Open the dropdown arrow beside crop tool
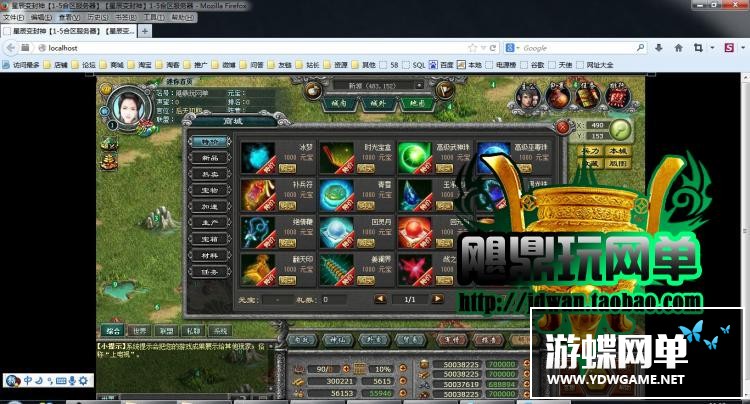 click(712, 48)
